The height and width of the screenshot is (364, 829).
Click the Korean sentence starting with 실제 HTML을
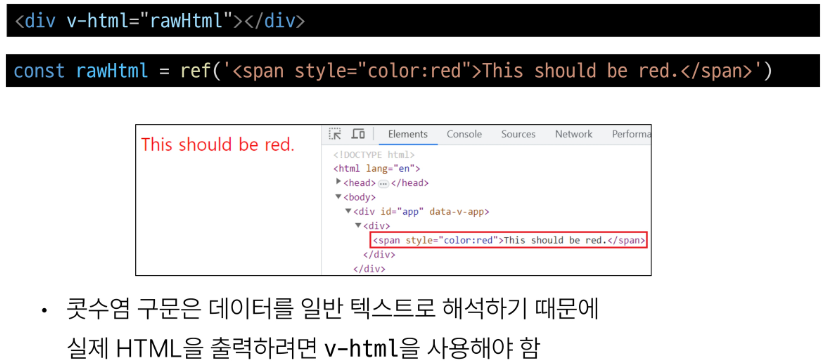[303, 348]
